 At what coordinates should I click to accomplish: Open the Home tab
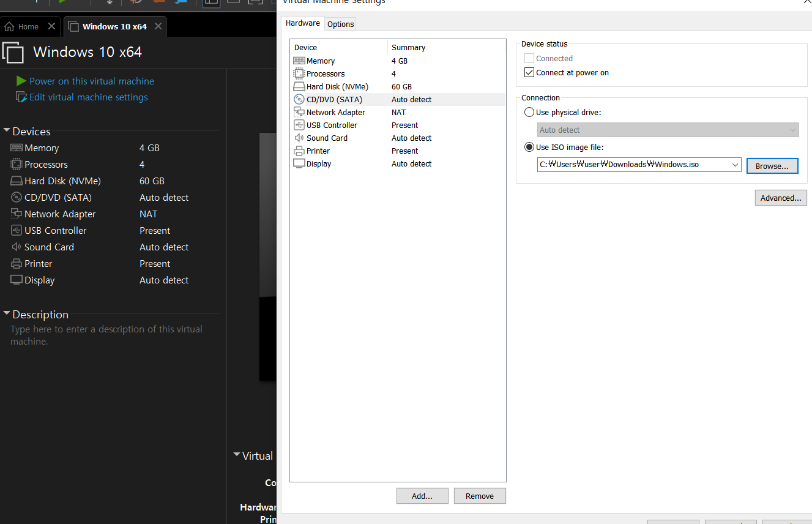coord(29,26)
